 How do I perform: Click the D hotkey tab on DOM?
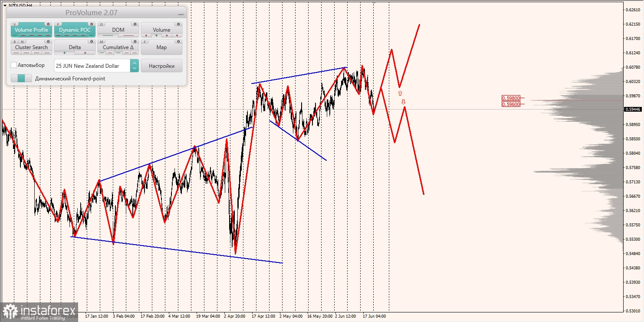click(102, 24)
